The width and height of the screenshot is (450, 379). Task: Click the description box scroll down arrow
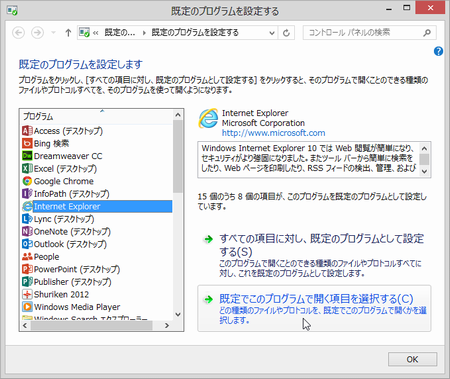point(424,171)
